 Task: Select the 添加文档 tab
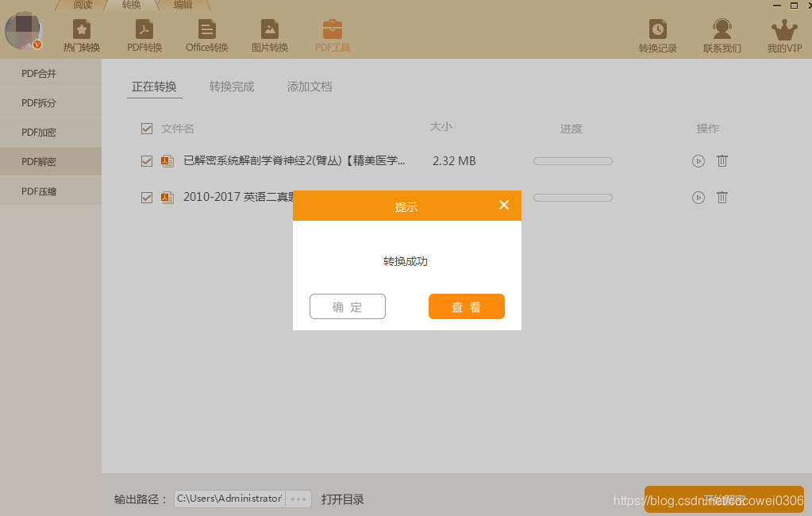point(309,87)
